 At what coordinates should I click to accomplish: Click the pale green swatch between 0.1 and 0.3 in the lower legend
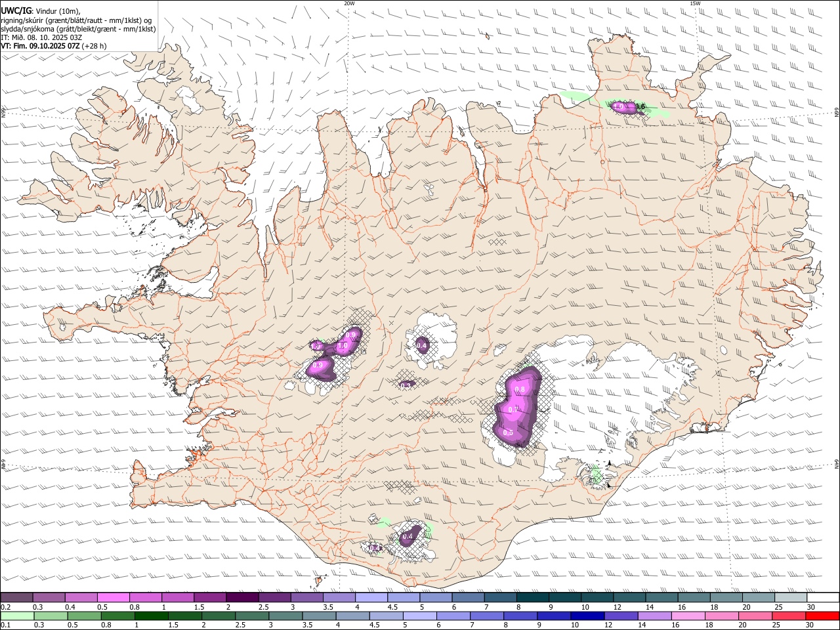pos(17,616)
